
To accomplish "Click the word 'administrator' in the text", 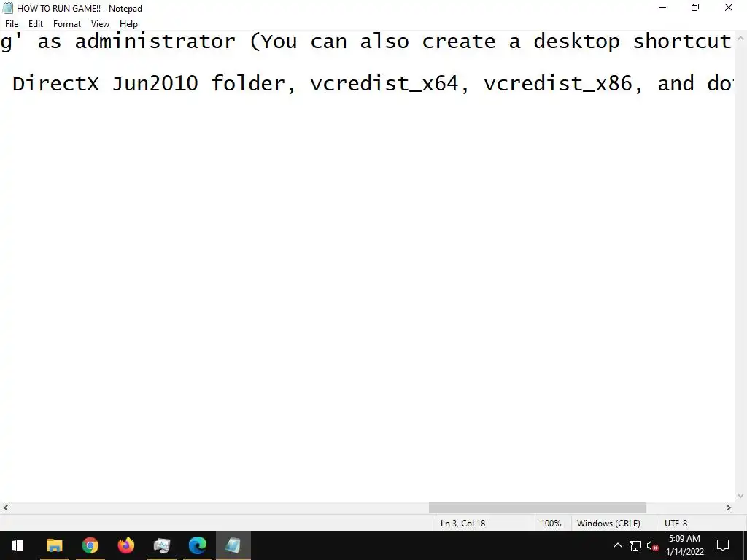I will coord(155,42).
